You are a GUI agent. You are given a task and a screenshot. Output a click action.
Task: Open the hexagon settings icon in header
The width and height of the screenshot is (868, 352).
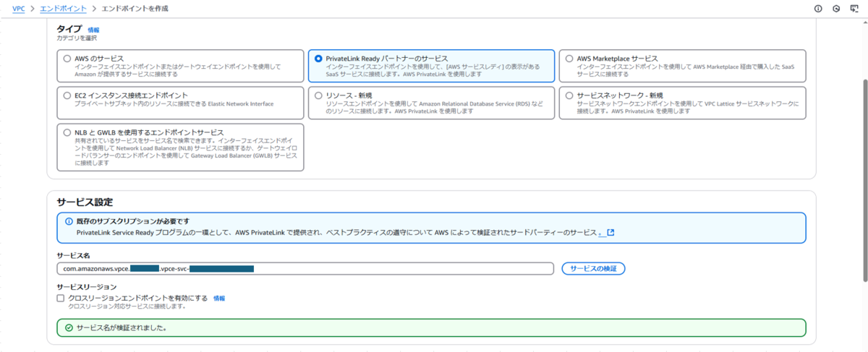coord(836,9)
